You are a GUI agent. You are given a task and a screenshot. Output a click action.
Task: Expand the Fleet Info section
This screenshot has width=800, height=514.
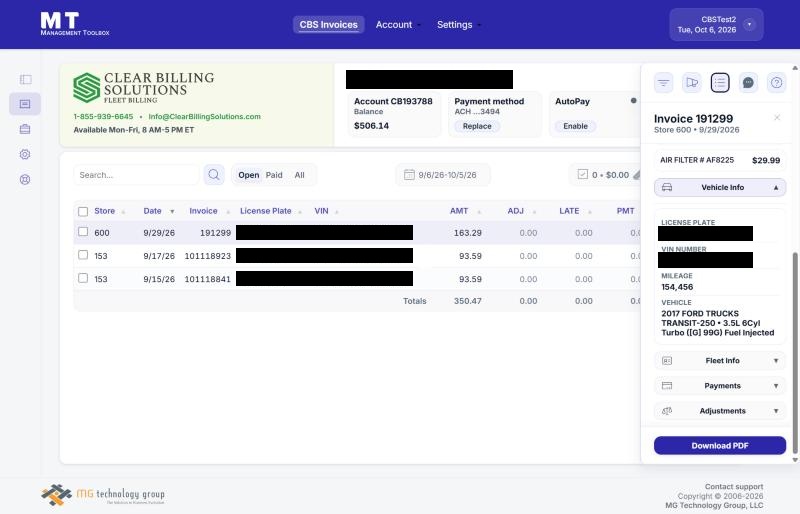720,360
